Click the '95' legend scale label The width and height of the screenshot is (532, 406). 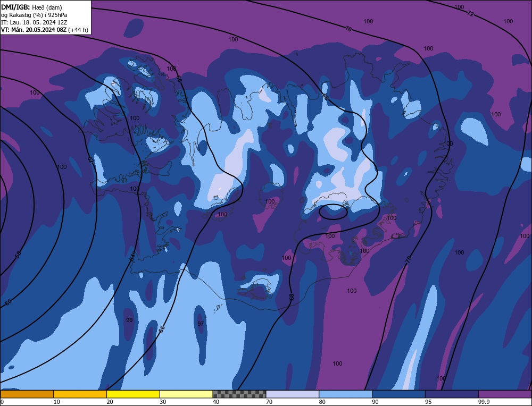pyautogui.click(x=428, y=402)
